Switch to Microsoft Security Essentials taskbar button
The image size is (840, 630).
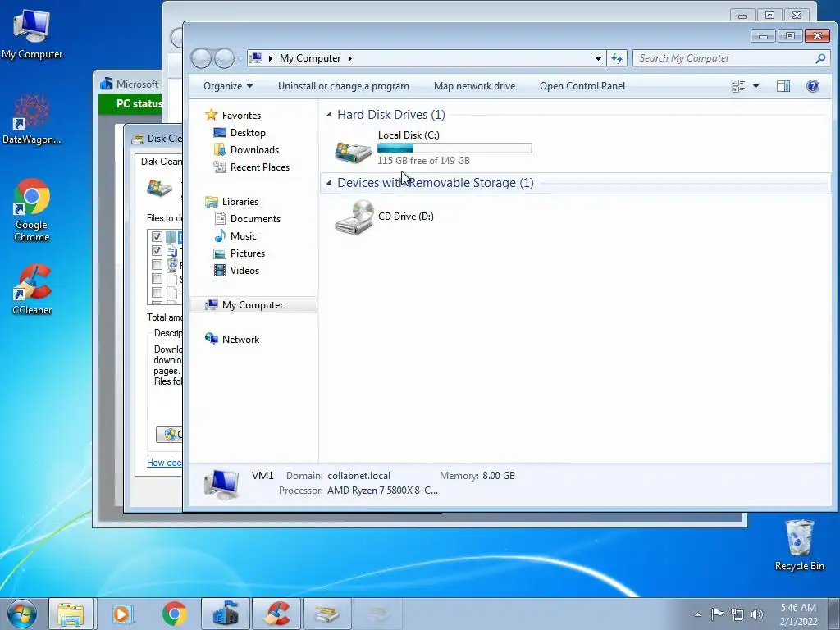(x=226, y=614)
